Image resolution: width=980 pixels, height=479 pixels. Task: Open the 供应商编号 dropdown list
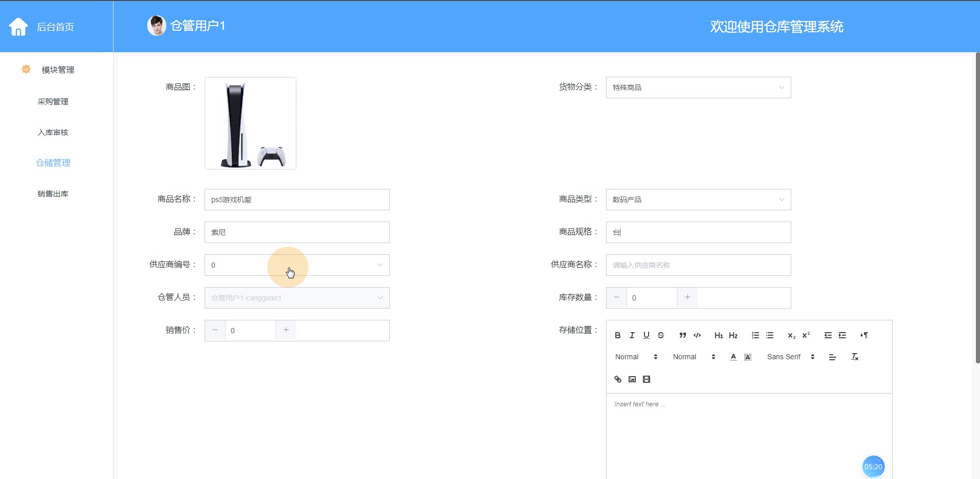click(297, 265)
